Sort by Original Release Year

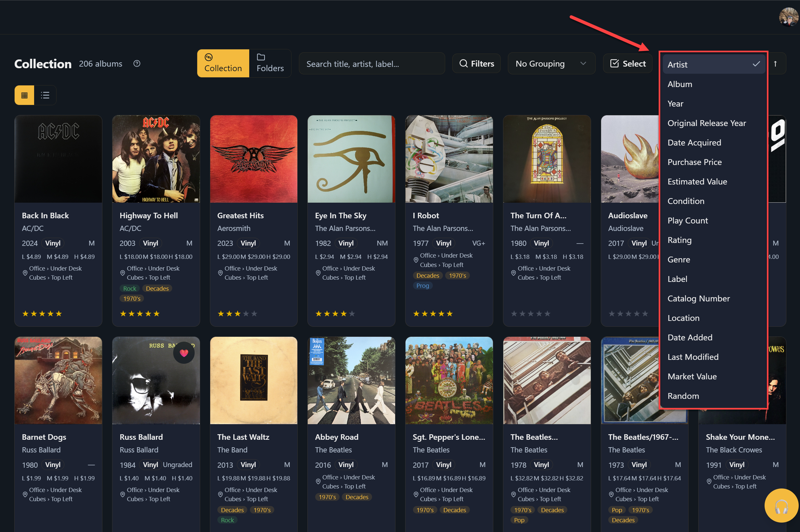(714, 123)
